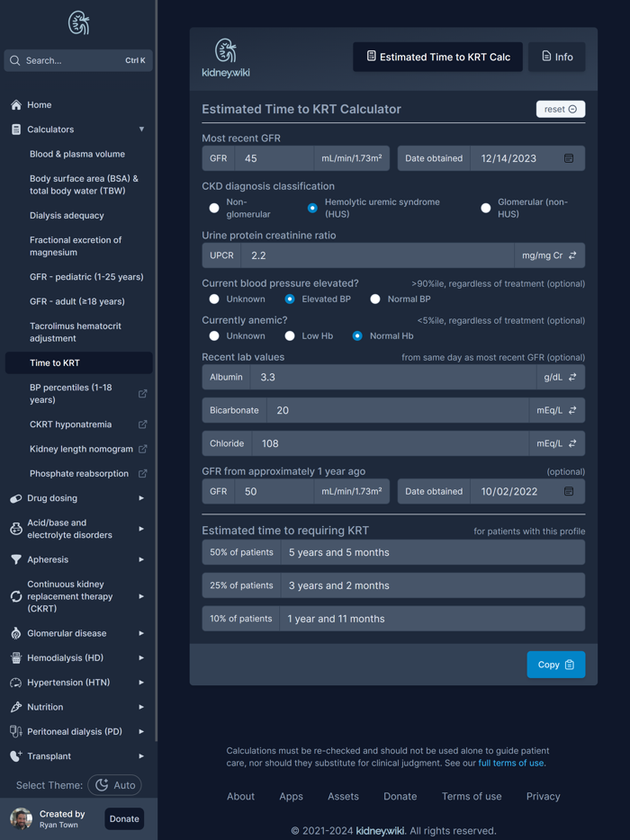
Task: Open Blood & plasma volume calculator
Action: 77,155
